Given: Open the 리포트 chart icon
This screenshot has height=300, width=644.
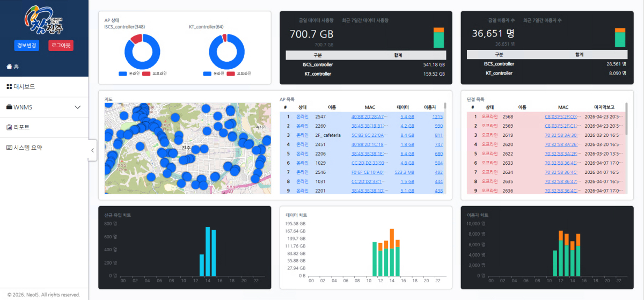Looking at the screenshot, I should 9,127.
